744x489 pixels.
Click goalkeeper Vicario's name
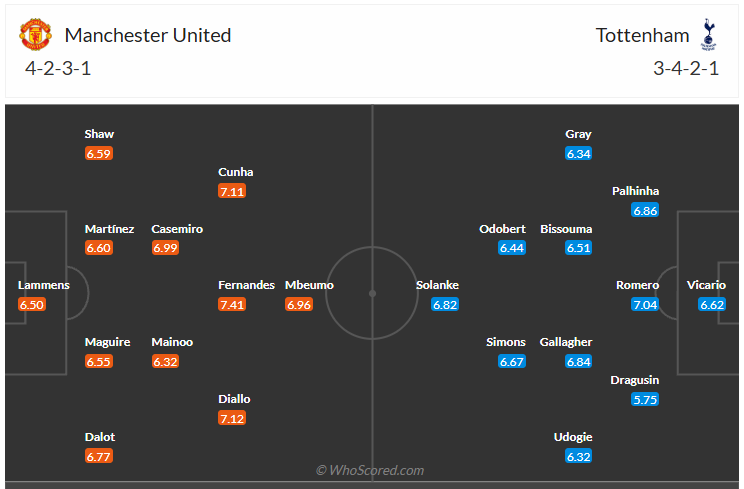[706, 285]
